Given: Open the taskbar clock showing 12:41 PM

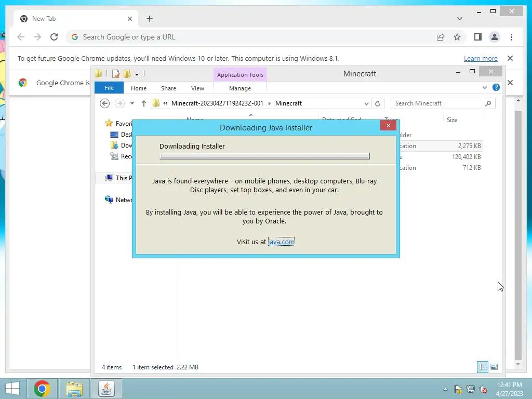Looking at the screenshot, I should (509, 389).
